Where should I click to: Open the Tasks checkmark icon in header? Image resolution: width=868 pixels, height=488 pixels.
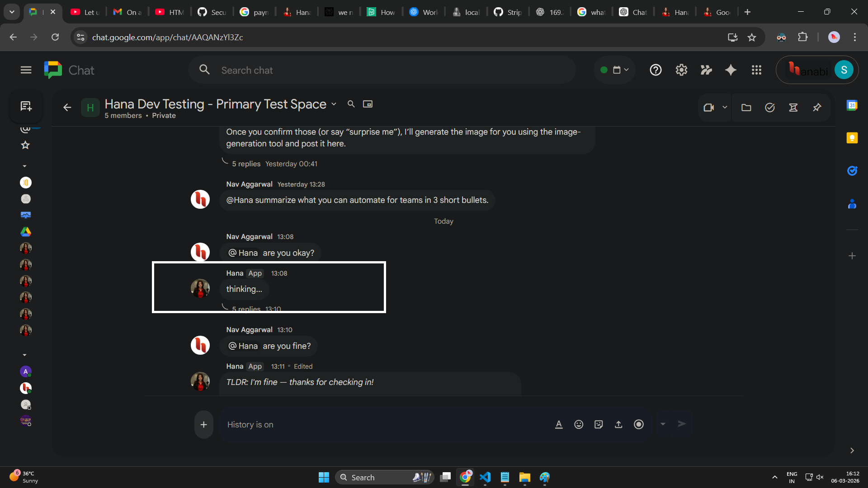(x=770, y=108)
